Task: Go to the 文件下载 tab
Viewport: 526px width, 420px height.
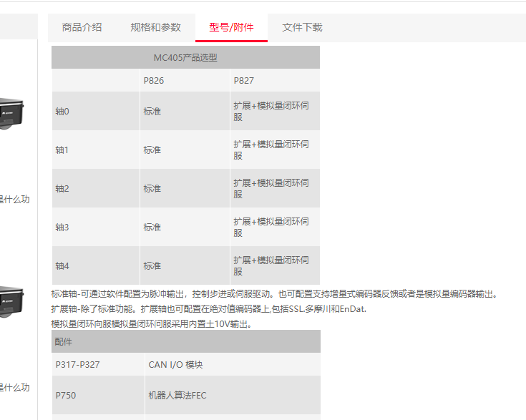Action: coord(302,27)
